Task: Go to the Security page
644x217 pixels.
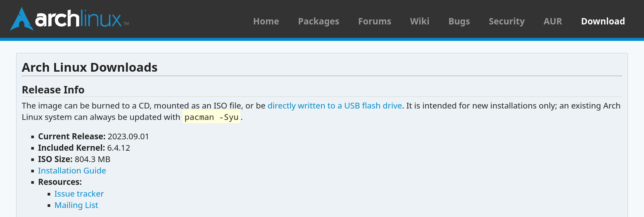Action: point(506,21)
